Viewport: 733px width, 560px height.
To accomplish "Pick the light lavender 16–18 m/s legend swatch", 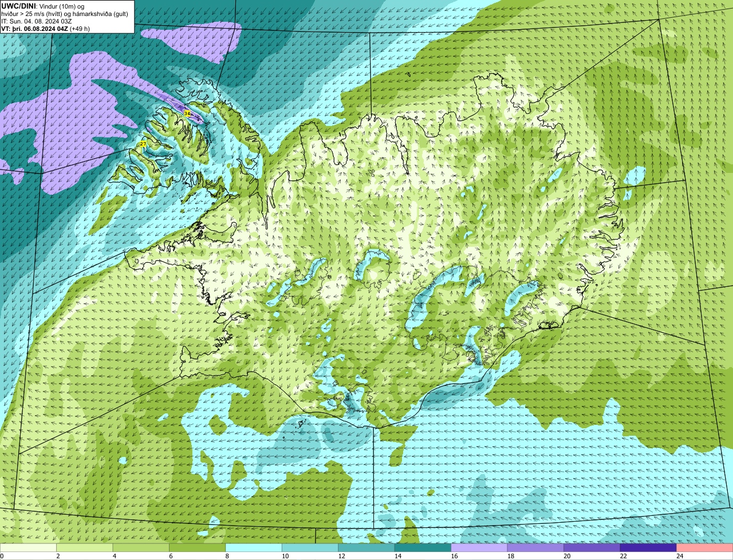I will pyautogui.click(x=479, y=548).
